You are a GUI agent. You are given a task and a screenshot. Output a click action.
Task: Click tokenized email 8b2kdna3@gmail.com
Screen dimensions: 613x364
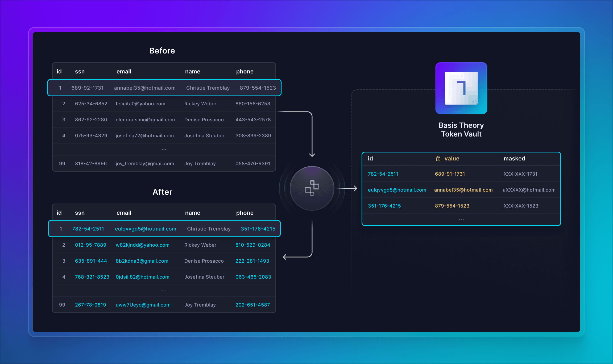142,261
